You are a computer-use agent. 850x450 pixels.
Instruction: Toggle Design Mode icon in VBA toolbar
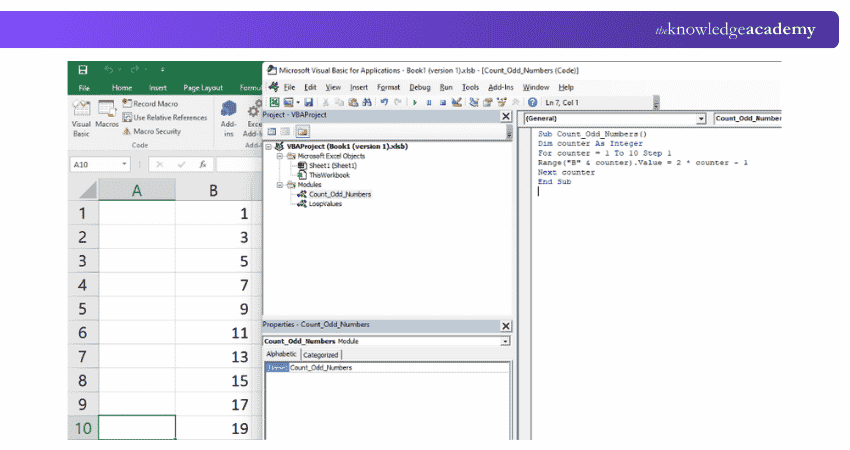(x=456, y=102)
